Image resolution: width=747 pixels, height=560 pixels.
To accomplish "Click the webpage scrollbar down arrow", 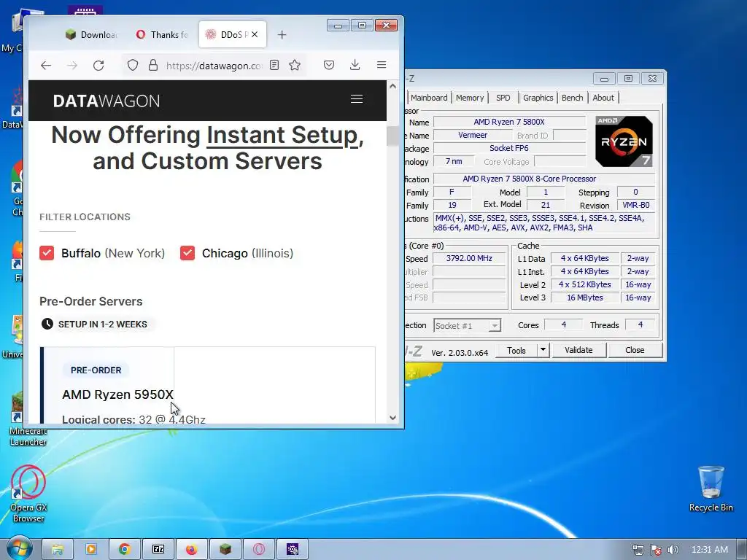I will coord(392,418).
